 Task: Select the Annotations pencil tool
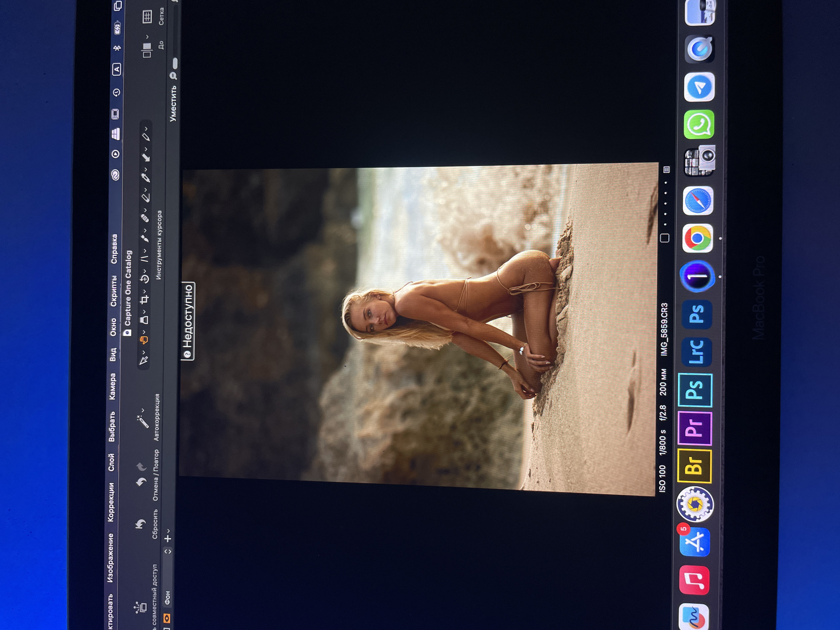[146, 137]
